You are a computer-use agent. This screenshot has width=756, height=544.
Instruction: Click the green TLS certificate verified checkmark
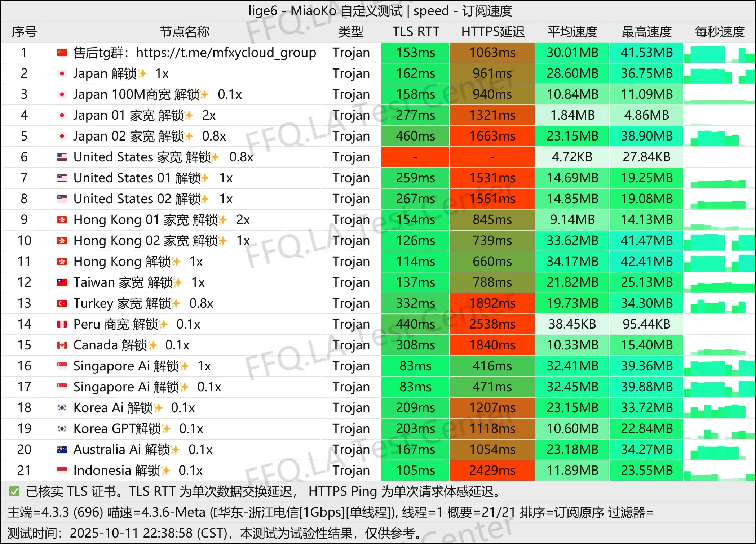point(14,492)
